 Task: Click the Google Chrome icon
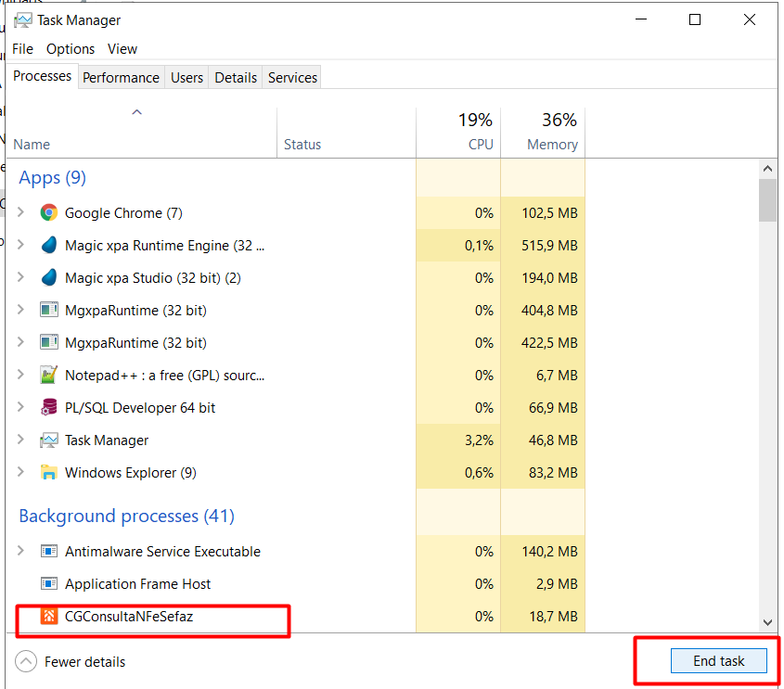[x=49, y=213]
